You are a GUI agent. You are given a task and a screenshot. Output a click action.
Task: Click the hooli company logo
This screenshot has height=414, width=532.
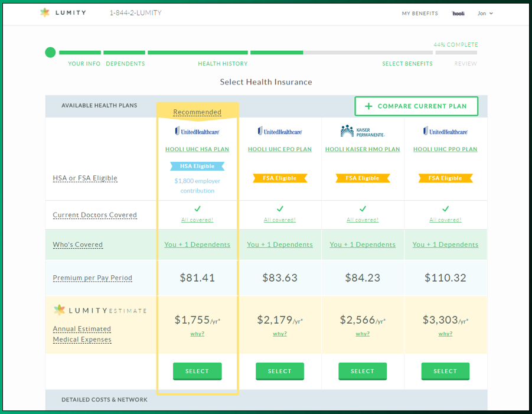click(x=458, y=14)
